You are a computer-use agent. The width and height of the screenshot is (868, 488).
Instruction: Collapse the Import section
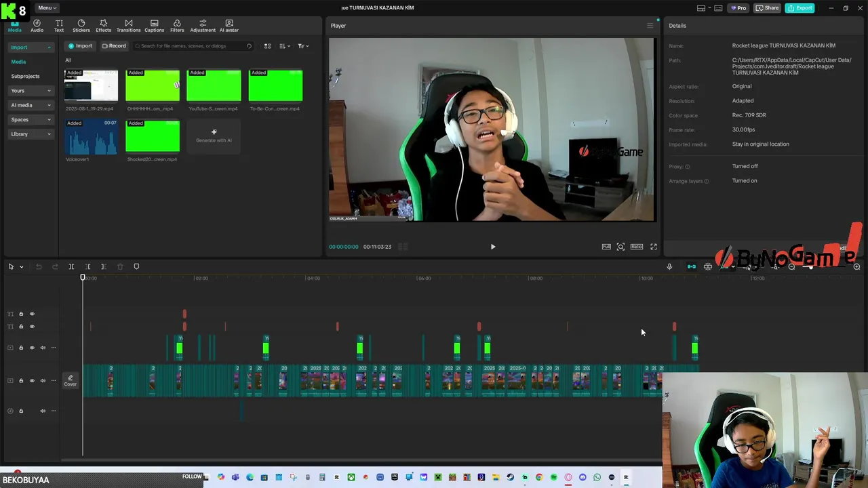[30, 47]
